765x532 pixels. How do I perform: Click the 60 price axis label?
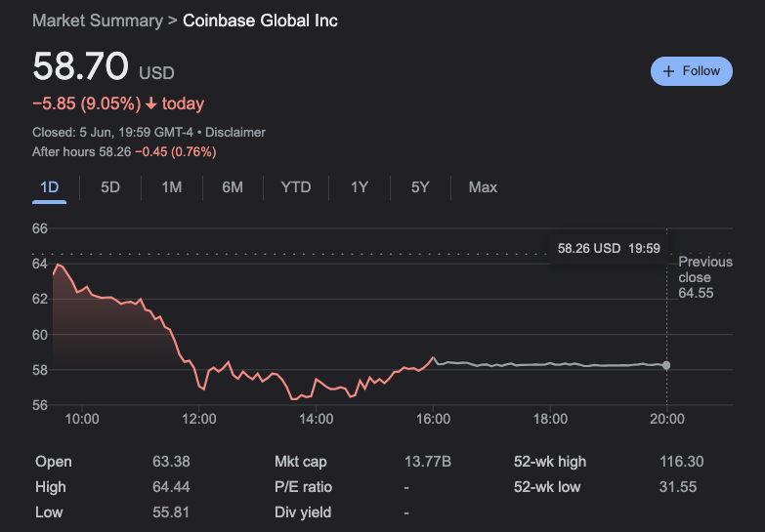pyautogui.click(x=40, y=335)
